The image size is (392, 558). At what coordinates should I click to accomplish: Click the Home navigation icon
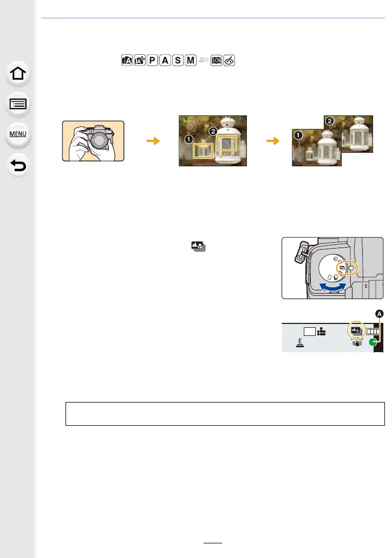coord(18,74)
